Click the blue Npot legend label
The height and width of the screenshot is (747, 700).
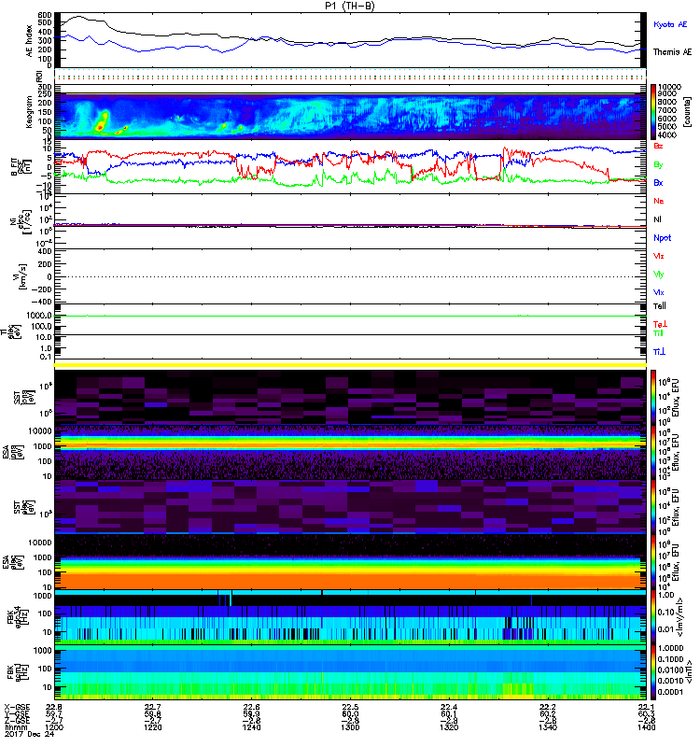click(661, 237)
